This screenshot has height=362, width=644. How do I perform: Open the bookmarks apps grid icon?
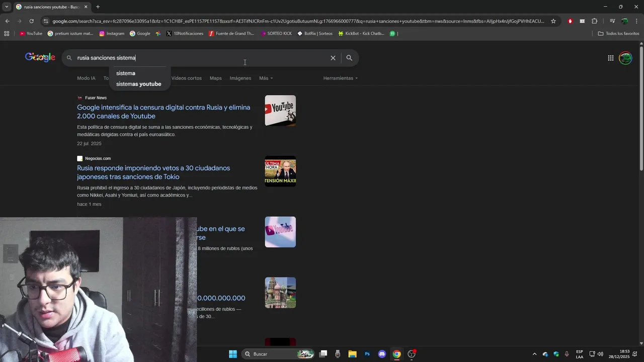tap(7, 34)
